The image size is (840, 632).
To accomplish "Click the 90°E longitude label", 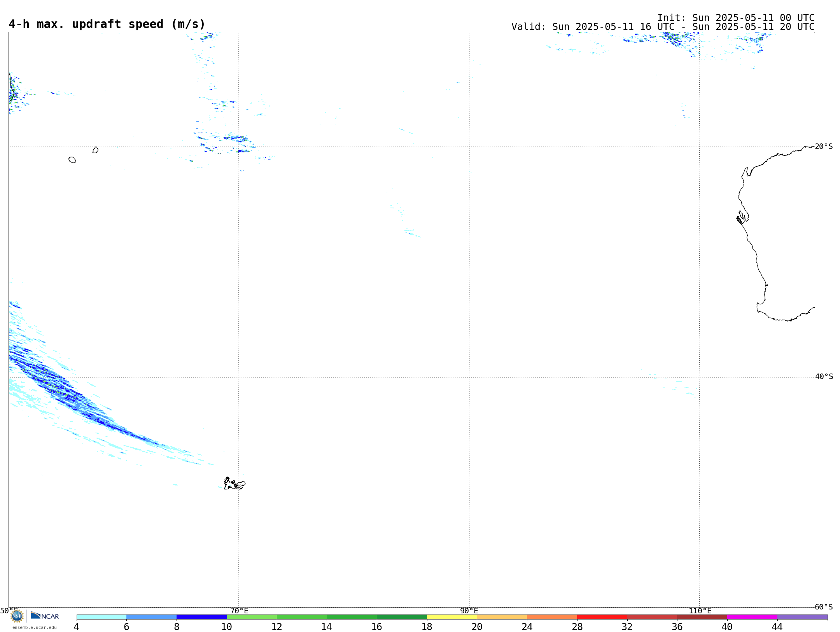I will click(x=469, y=611).
